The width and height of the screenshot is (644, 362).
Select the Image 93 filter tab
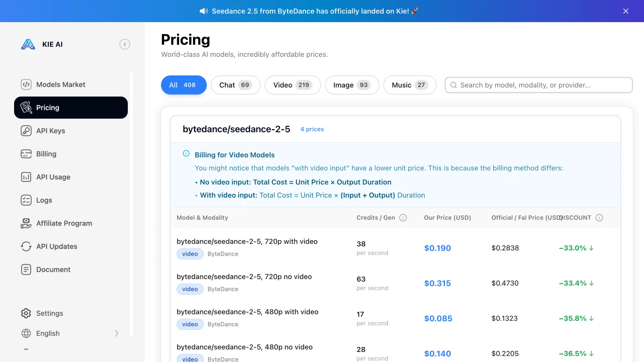[x=352, y=85]
